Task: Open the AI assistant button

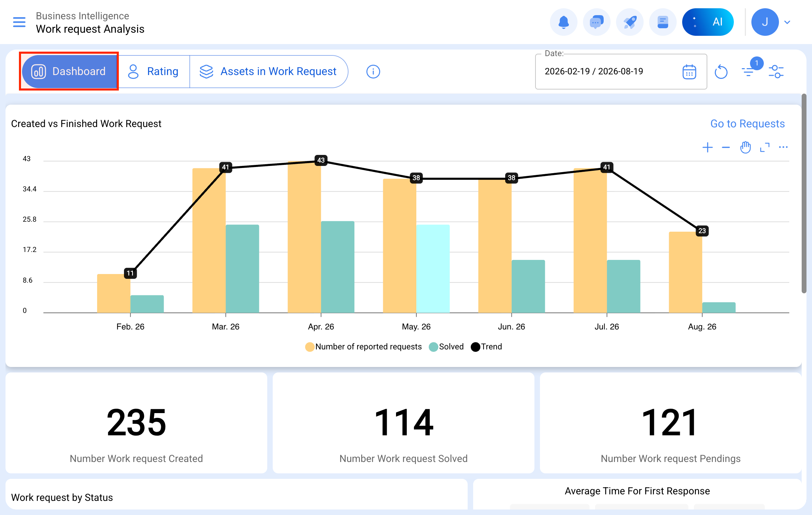Action: coord(708,22)
